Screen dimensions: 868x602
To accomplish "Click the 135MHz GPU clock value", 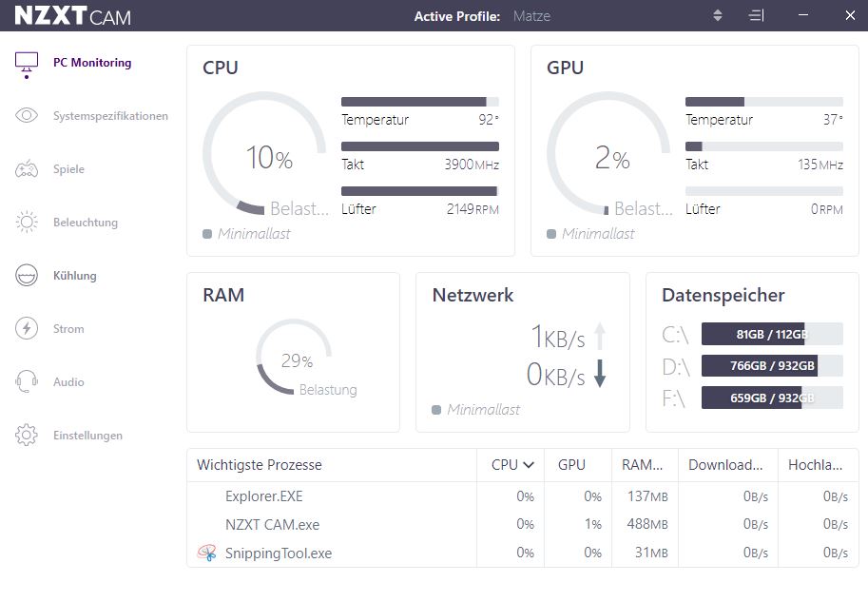I will (x=820, y=165).
